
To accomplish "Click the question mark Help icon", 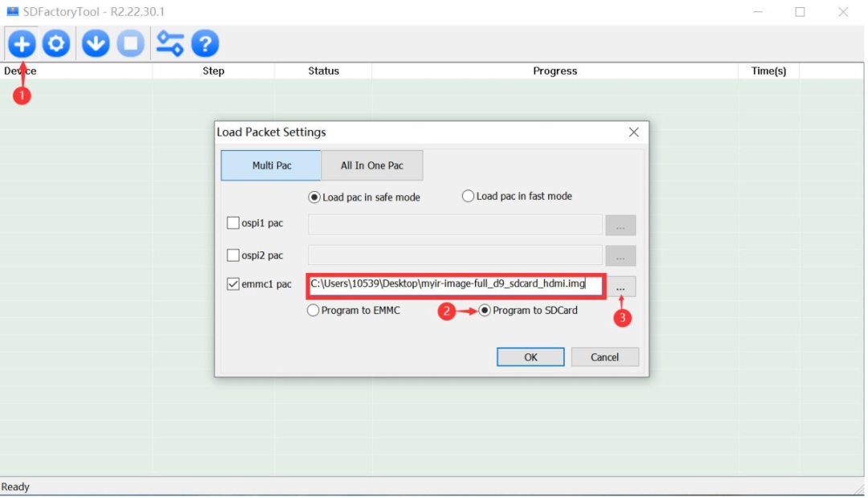I will coord(205,43).
